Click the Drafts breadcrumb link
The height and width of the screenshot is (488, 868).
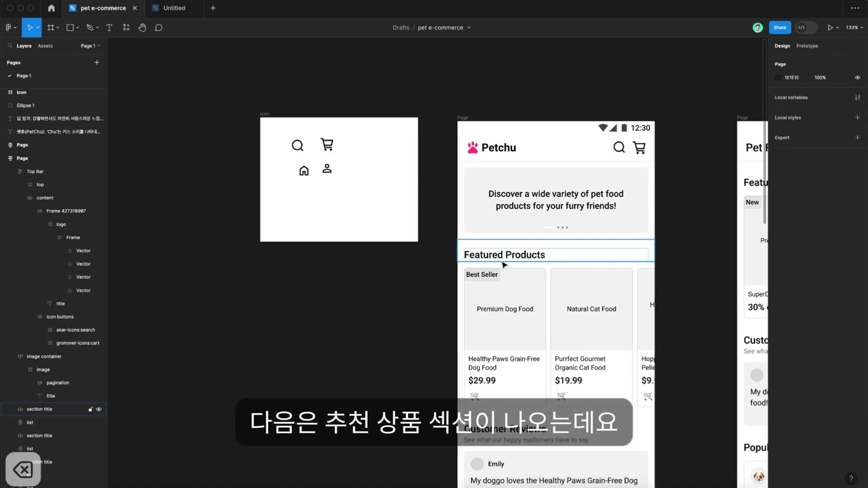pyautogui.click(x=401, y=28)
